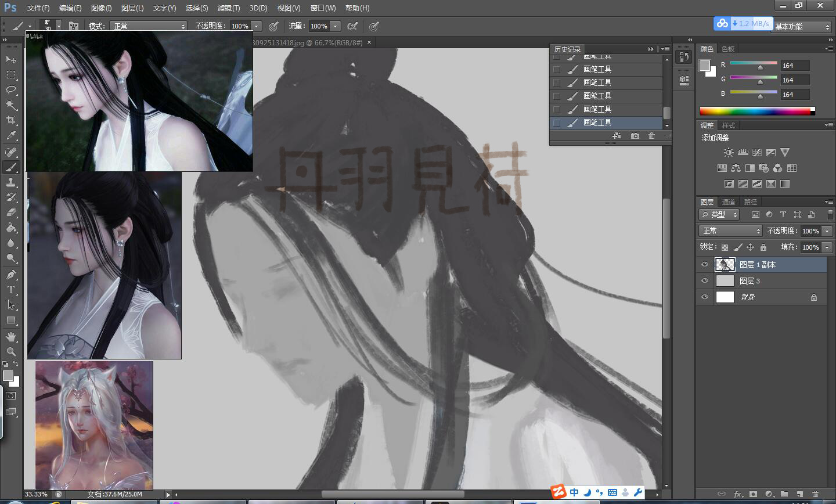This screenshot has width=836, height=504.
Task: Switch to the 样式 tab
Action: tap(729, 125)
